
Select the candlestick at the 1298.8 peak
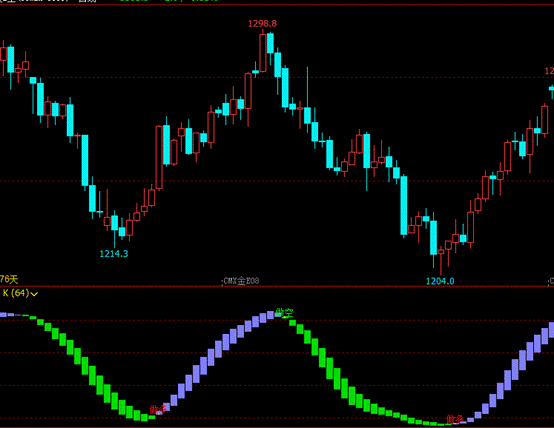pyautogui.click(x=263, y=52)
